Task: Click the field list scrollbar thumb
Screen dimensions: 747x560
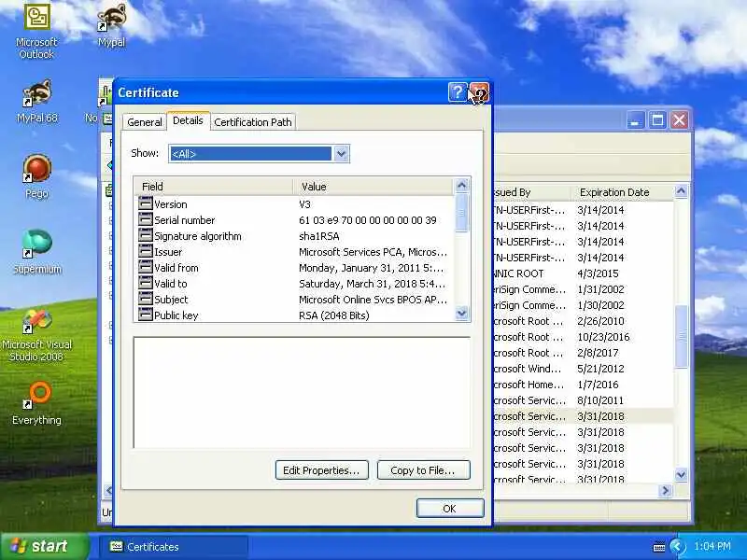Action: [x=461, y=213]
